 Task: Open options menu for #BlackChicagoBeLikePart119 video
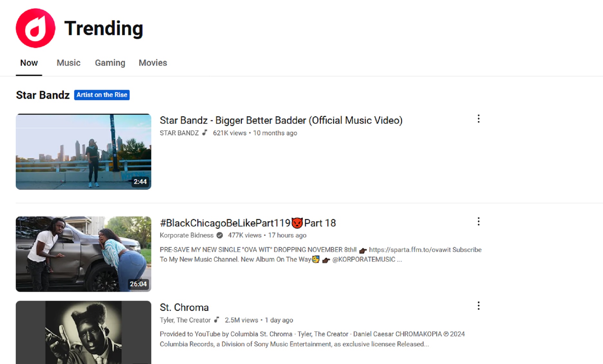[479, 221]
